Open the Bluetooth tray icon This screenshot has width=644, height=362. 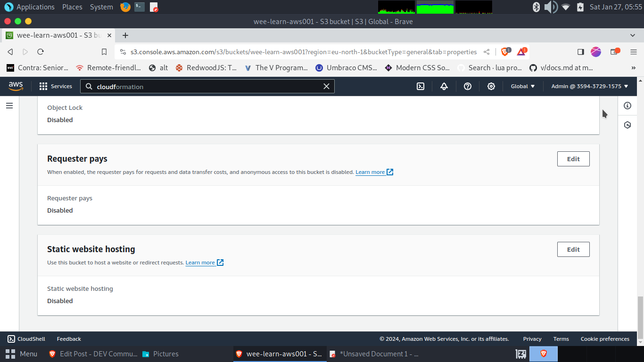536,7
